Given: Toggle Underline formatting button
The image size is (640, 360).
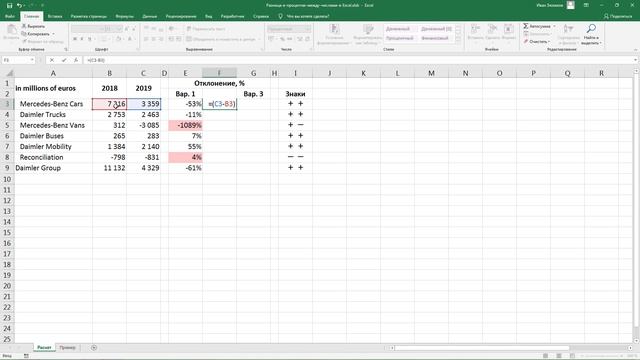Looking at the screenshot, I should click(x=89, y=39).
